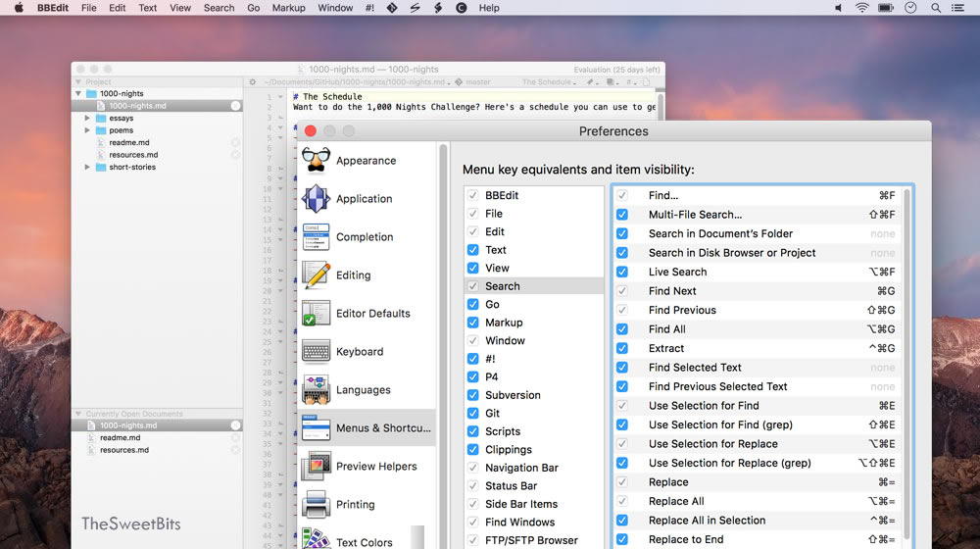Select the Menus & Shortcuts icon
The image size is (980, 549).
coord(317,427)
